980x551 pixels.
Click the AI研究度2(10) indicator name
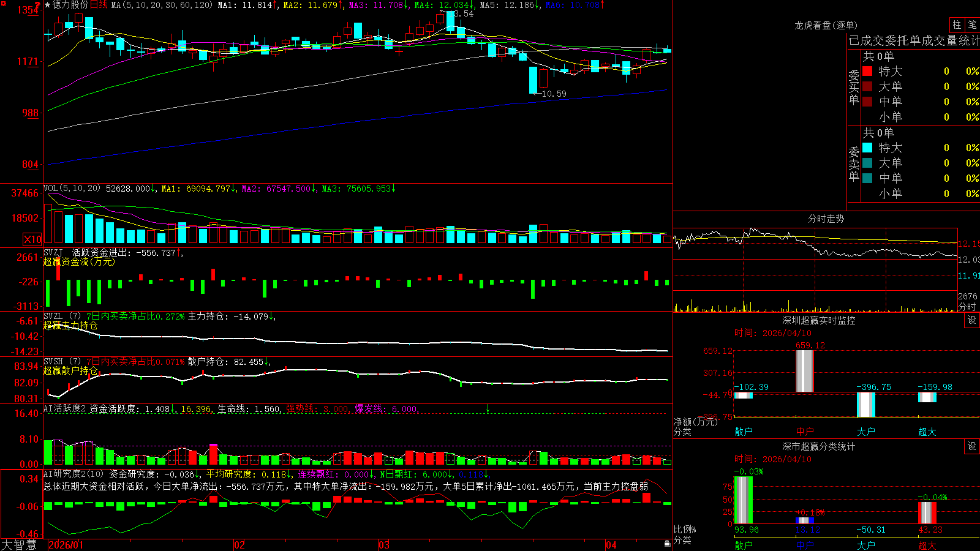click(x=73, y=474)
